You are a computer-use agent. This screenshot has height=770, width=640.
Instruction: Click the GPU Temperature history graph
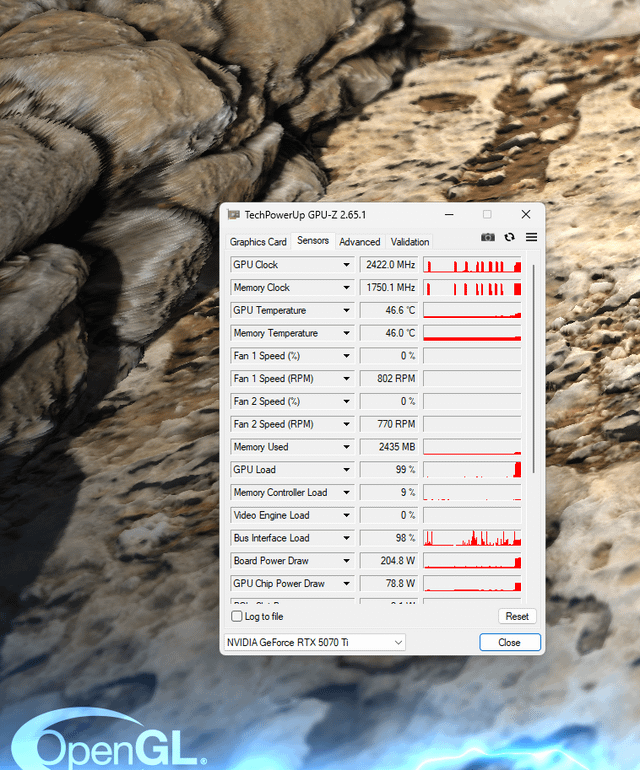472,310
